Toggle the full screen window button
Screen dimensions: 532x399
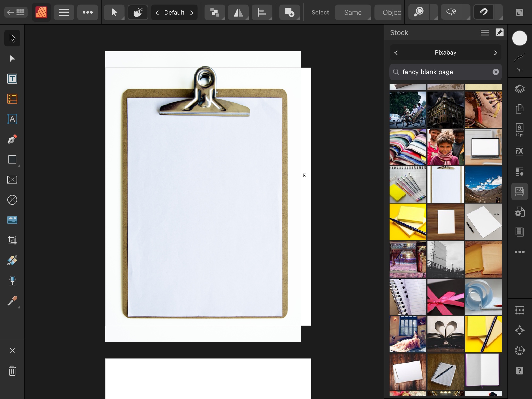[519, 12]
